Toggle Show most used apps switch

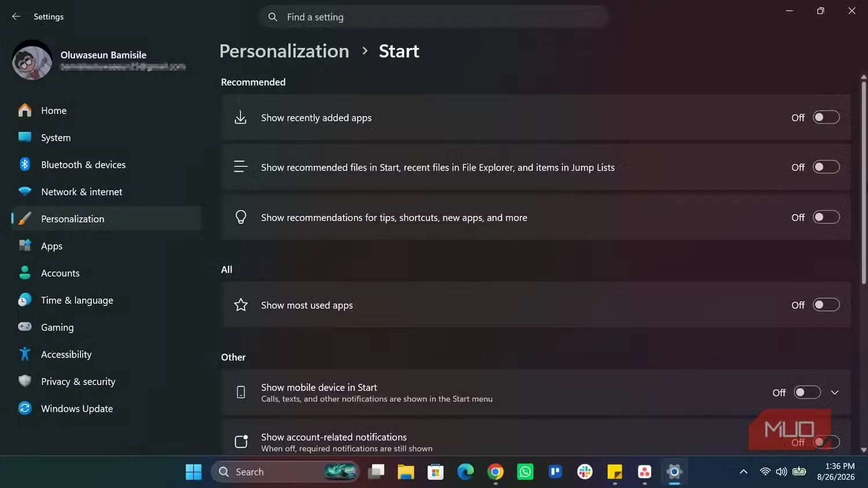(826, 305)
